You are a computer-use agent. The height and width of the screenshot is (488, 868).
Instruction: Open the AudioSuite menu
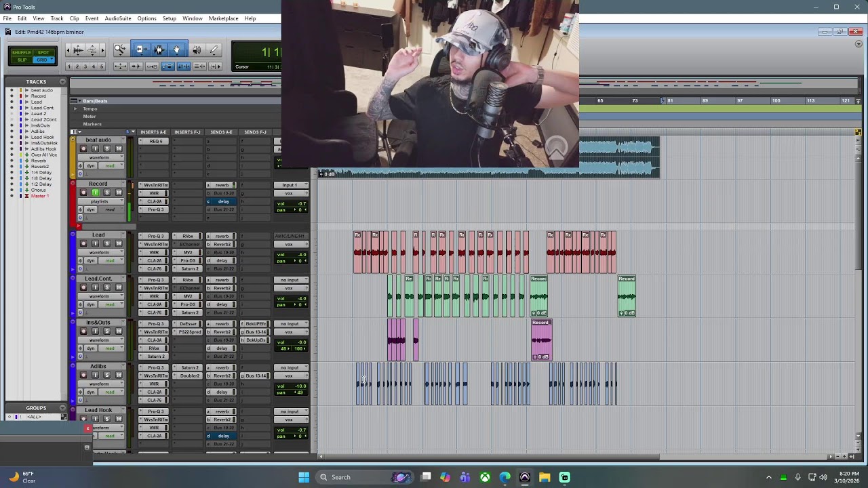(117, 18)
